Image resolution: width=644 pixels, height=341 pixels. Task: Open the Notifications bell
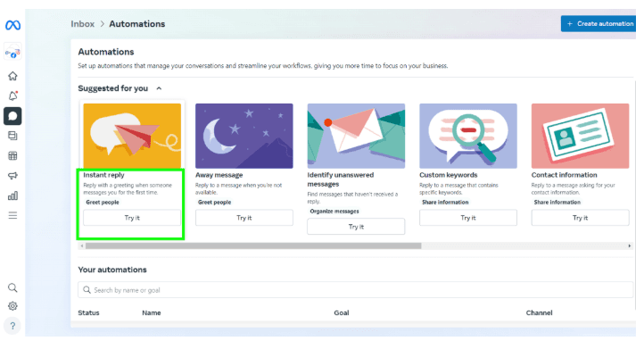(x=12, y=96)
